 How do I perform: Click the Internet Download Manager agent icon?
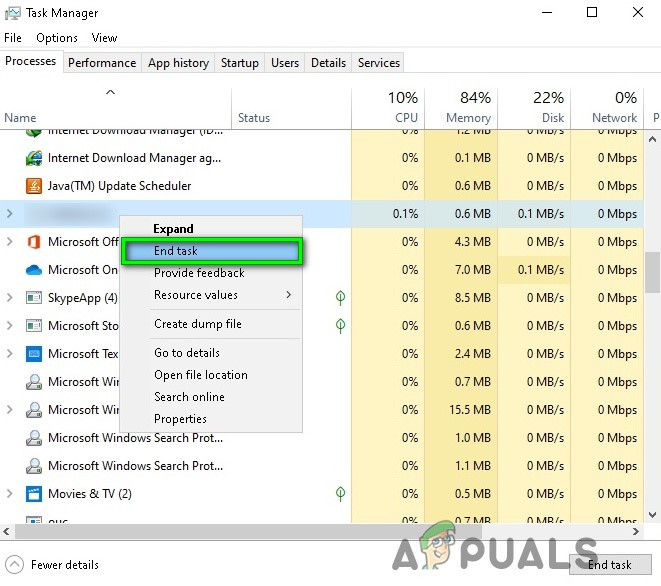[33, 158]
